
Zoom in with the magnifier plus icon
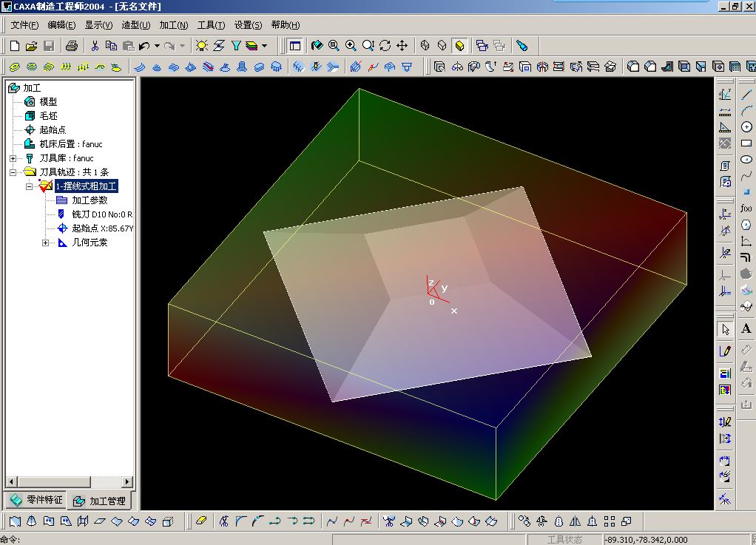[351, 46]
